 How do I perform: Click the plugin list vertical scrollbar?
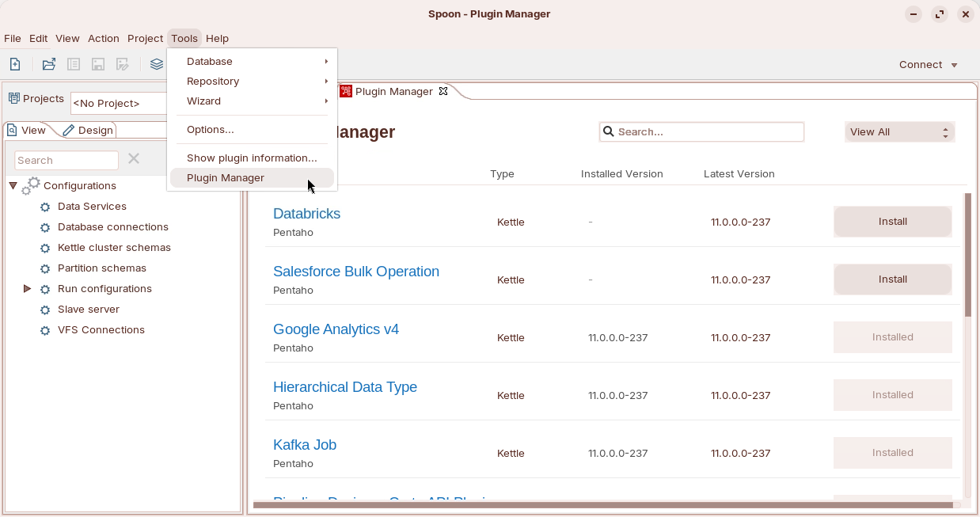[x=967, y=255]
